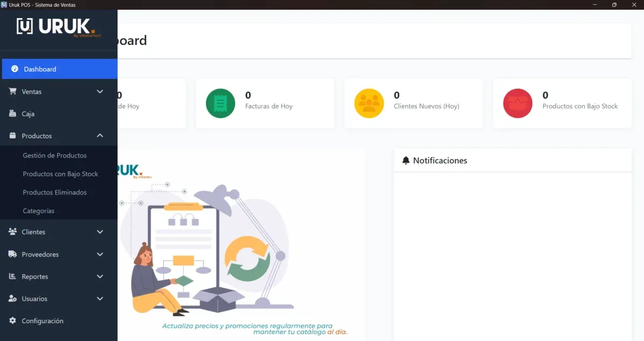Click the Notificaciones bell icon
This screenshot has height=341, width=644.
(406, 160)
